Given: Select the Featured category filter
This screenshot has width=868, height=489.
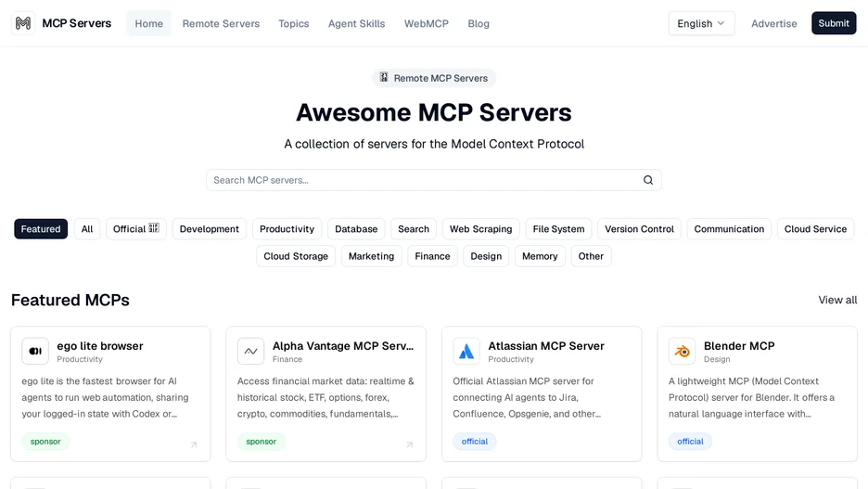Looking at the screenshot, I should coord(41,228).
